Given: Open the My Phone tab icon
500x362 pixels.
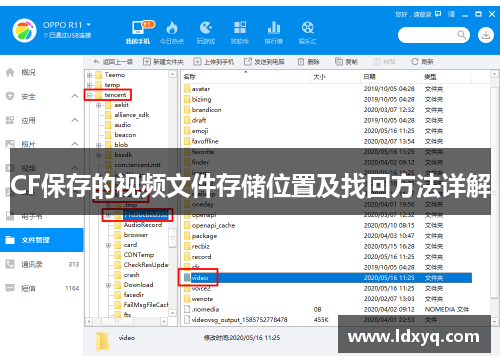Looking at the screenshot, I should (138, 28).
